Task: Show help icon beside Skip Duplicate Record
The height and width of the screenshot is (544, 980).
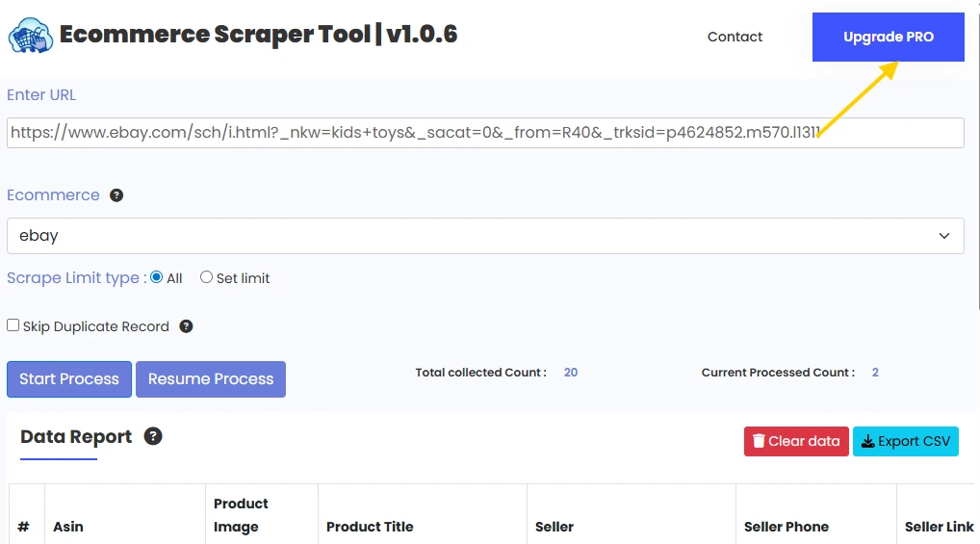Action: (186, 326)
